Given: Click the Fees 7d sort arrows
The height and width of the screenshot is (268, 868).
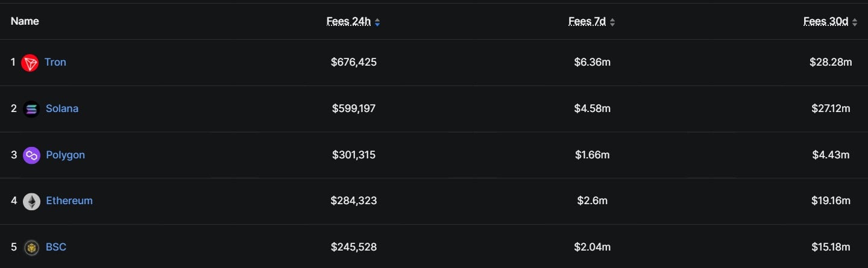Looking at the screenshot, I should tap(612, 22).
